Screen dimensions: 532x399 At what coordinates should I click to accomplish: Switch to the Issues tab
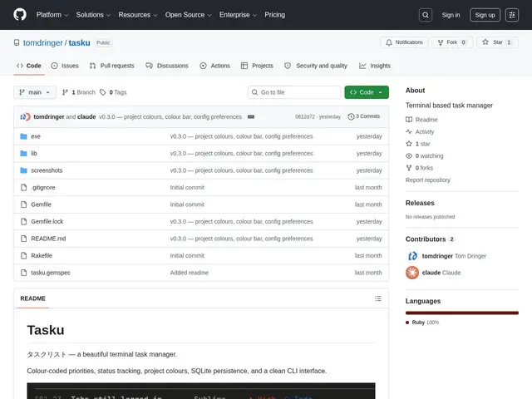point(65,66)
